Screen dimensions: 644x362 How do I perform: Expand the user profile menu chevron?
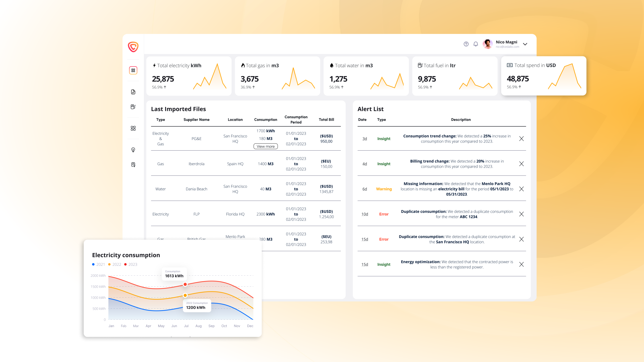[525, 44]
